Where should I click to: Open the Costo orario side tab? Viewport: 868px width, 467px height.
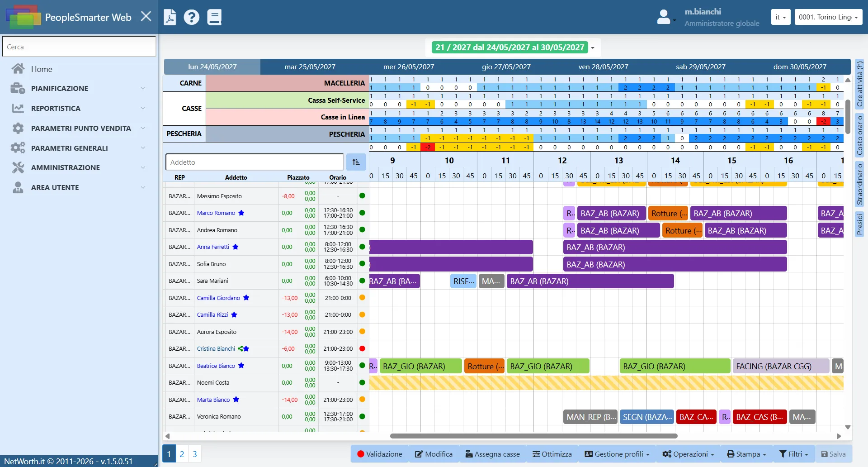[x=860, y=135]
